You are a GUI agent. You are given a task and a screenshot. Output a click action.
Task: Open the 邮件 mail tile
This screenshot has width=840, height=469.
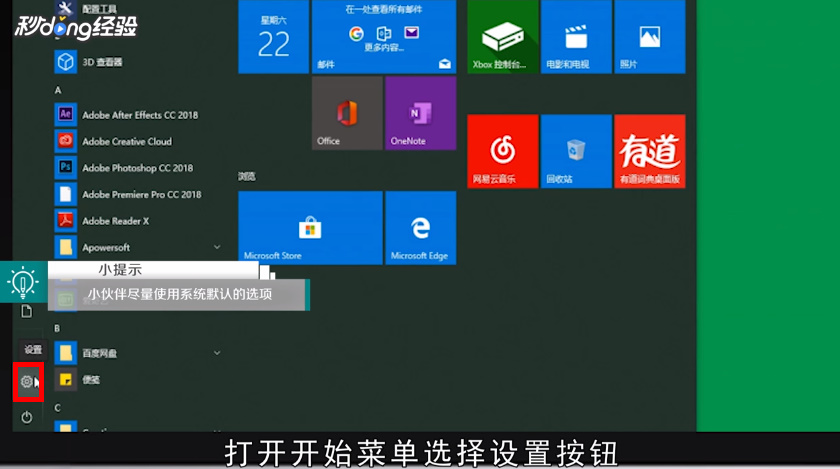(384, 36)
